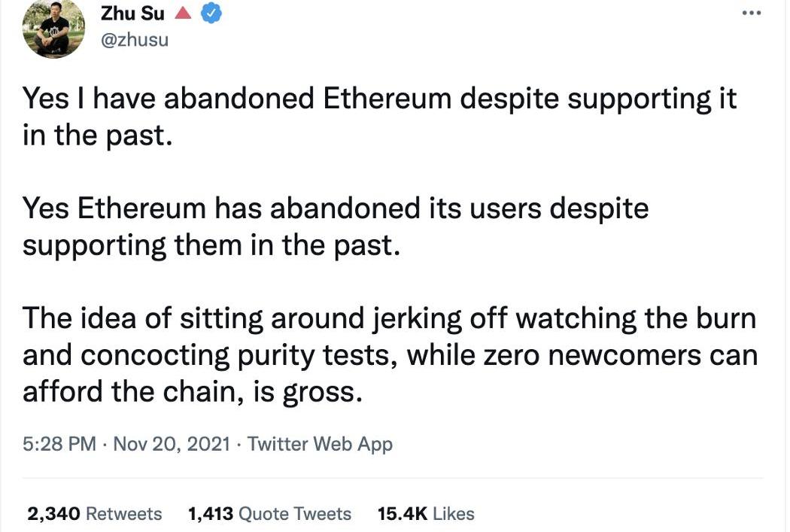
Task: Show the 15.4K Likes list
Action: [426, 514]
